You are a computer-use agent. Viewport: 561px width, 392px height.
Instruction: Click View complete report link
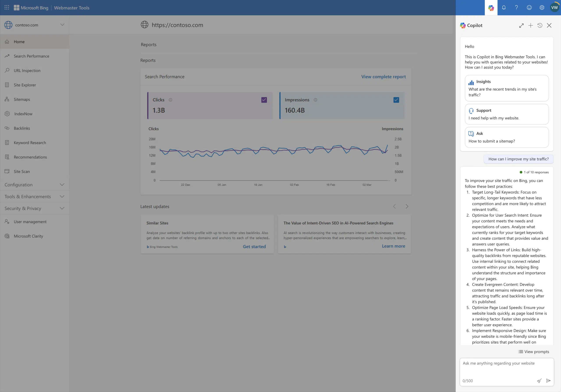coord(383,76)
